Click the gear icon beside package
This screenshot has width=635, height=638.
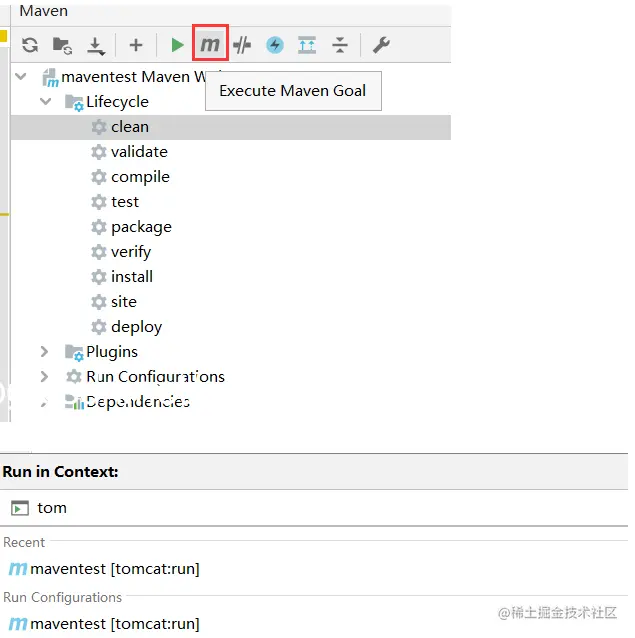tap(99, 227)
